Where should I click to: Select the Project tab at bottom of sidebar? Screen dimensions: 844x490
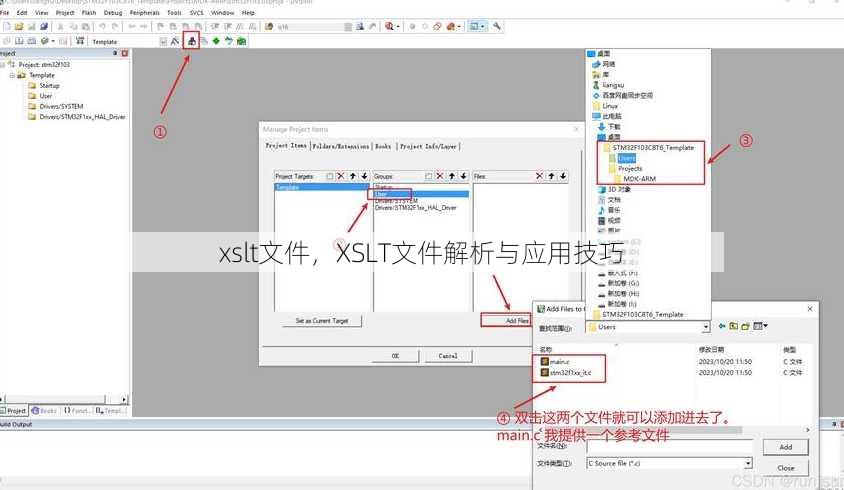(x=14, y=410)
